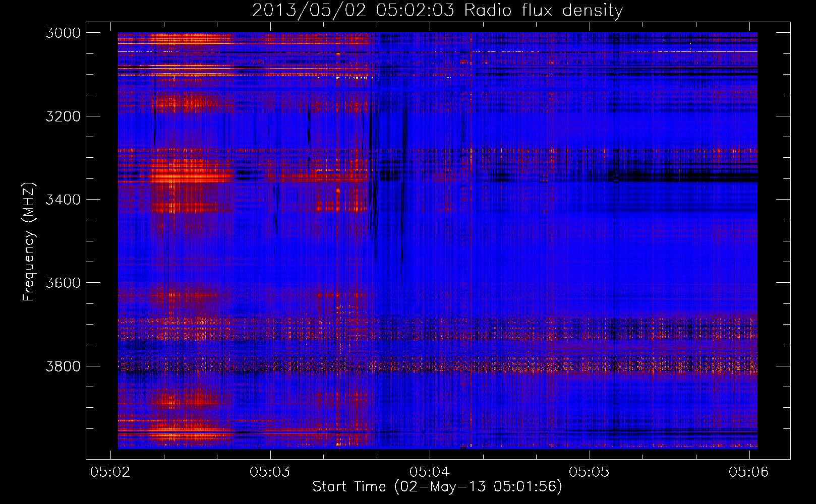Click the 3000 frequency axis label

63,33
